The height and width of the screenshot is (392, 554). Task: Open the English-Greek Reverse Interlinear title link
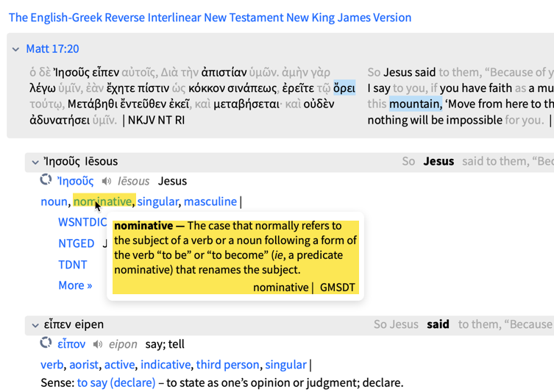pyautogui.click(x=210, y=18)
